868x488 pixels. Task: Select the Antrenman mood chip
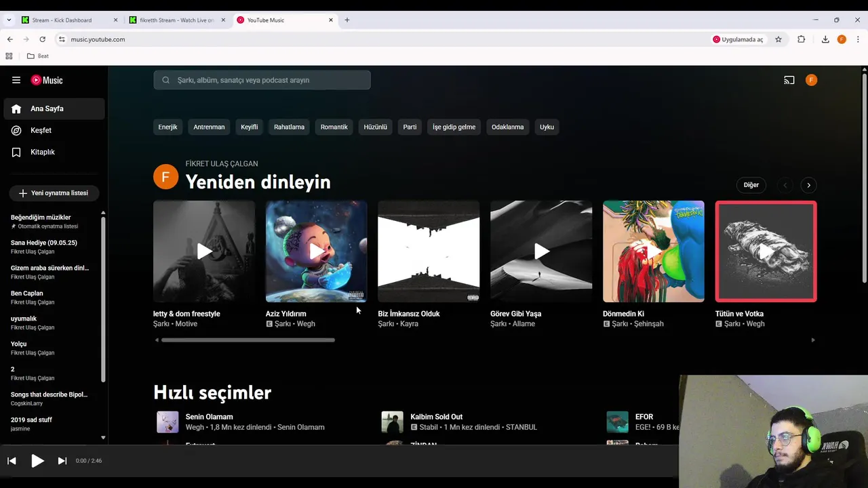(x=209, y=127)
